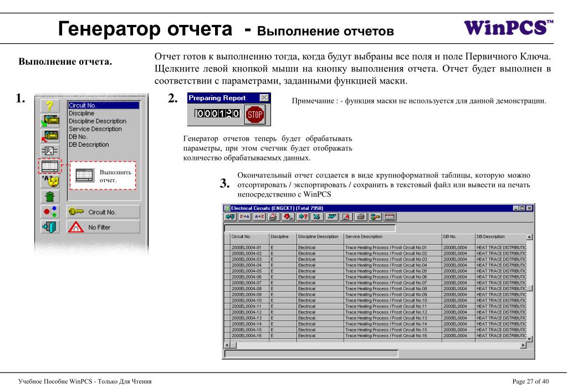Click DB No. cell in the 2000EL0004-07 row
Screen dimensions: 567x392
pos(458,283)
